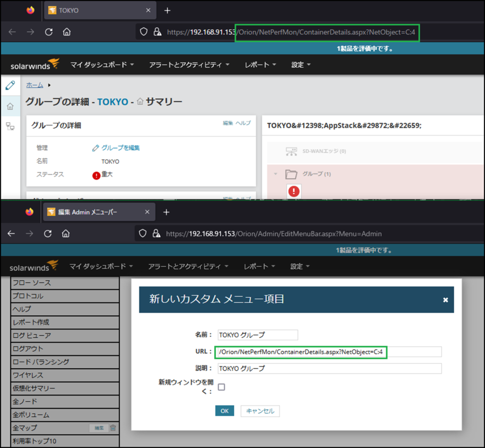
Task: Select プロトコル in the menu item list
Action: [x=65, y=296]
